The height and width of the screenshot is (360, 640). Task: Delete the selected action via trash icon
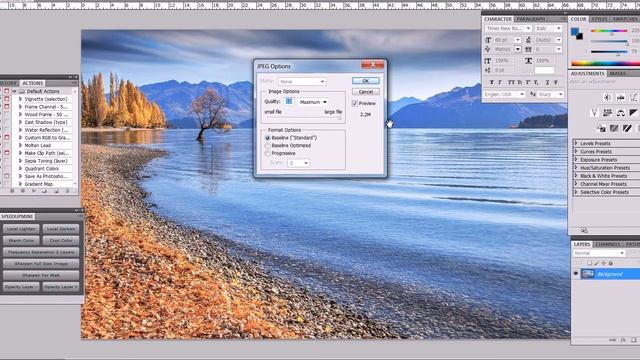pyautogui.click(x=67, y=191)
